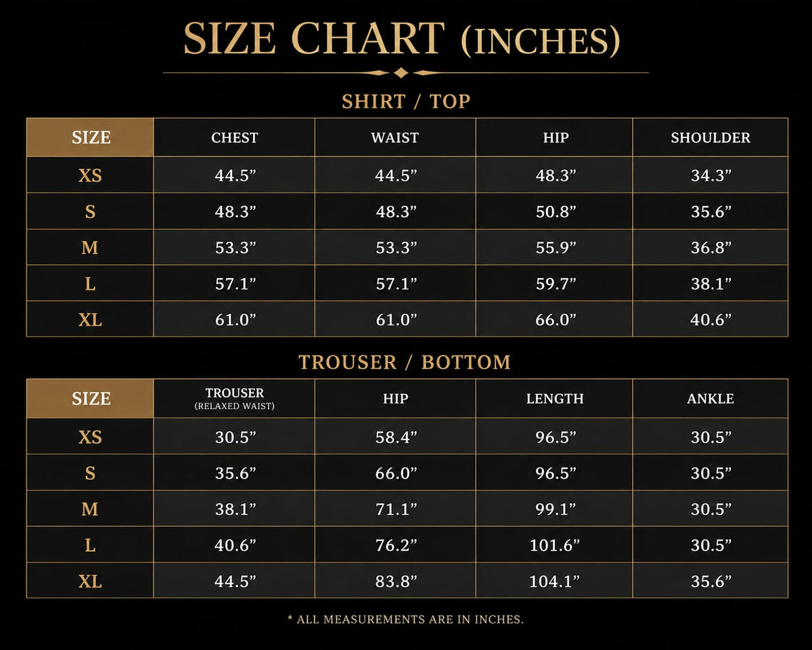
Task: Select the SHIRT / TOP heading
Action: [406, 102]
